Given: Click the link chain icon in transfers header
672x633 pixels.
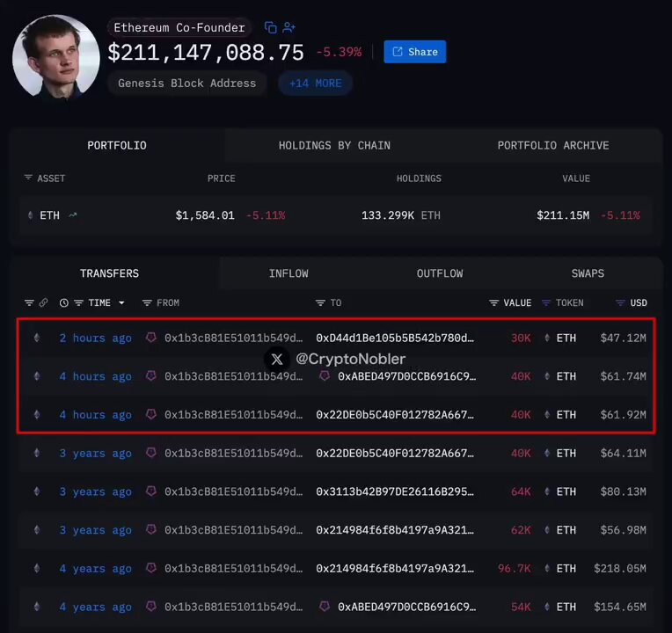Looking at the screenshot, I should [44, 302].
